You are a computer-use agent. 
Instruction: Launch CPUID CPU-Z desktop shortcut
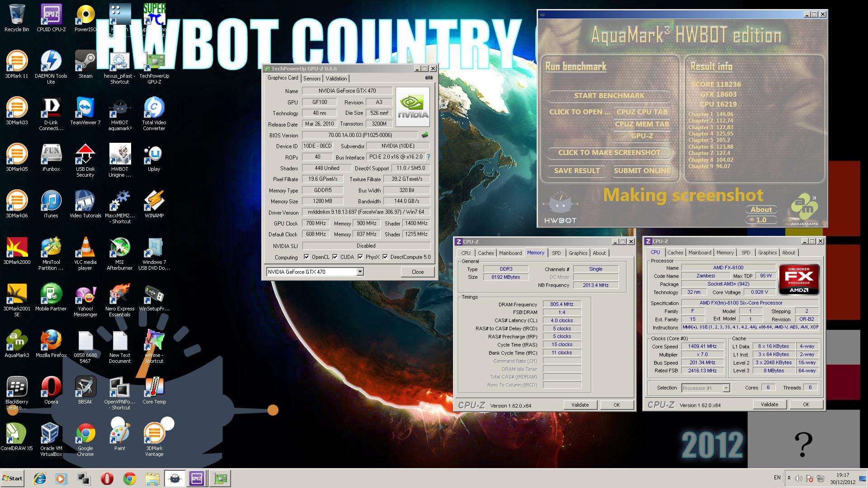(51, 18)
